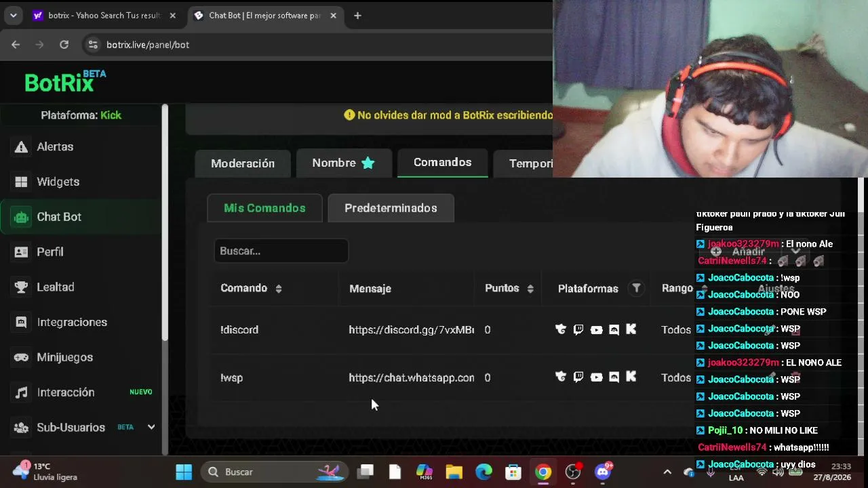Screen dimensions: 868x488
Task: Open Discord from the taskbar
Action: tap(603, 472)
